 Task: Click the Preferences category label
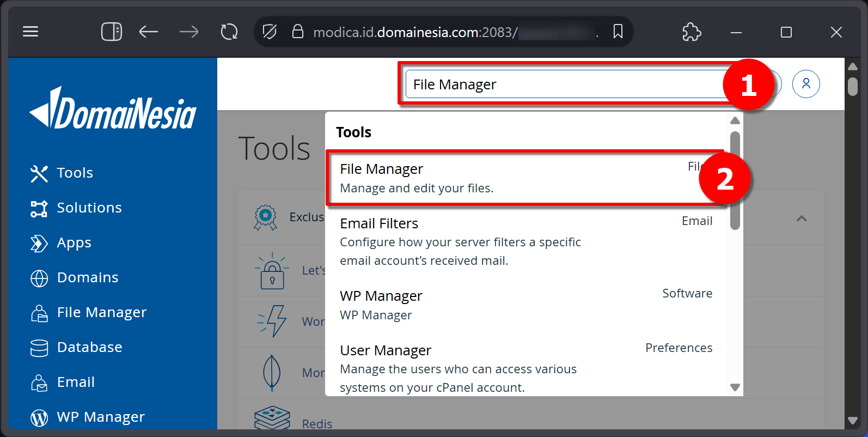(x=679, y=348)
